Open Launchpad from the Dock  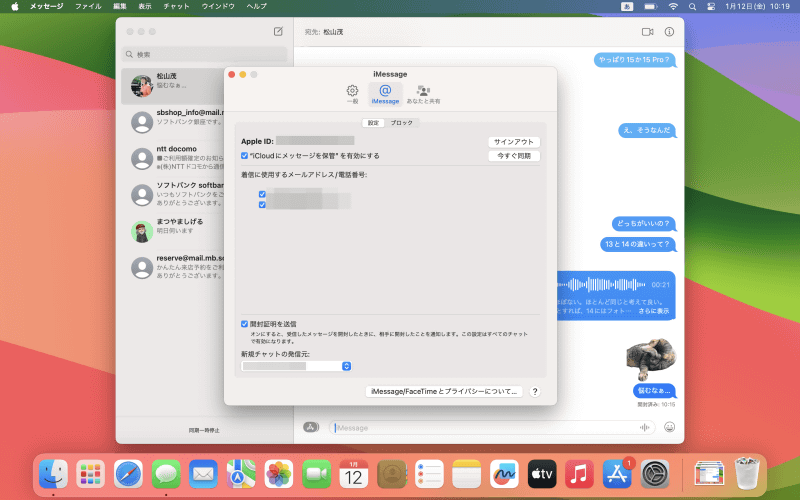(90, 474)
